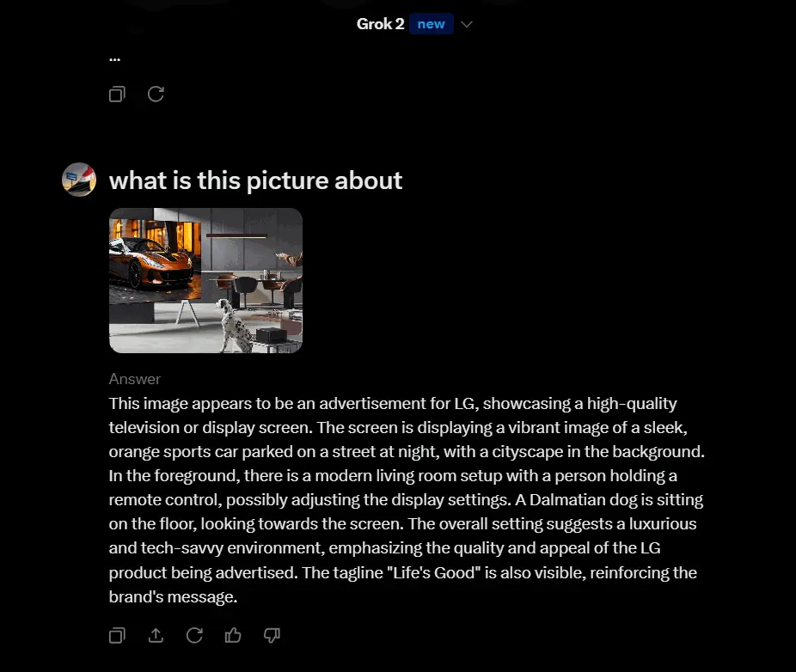The height and width of the screenshot is (672, 796).
Task: Regenerate the previous response above the question
Action: click(156, 94)
